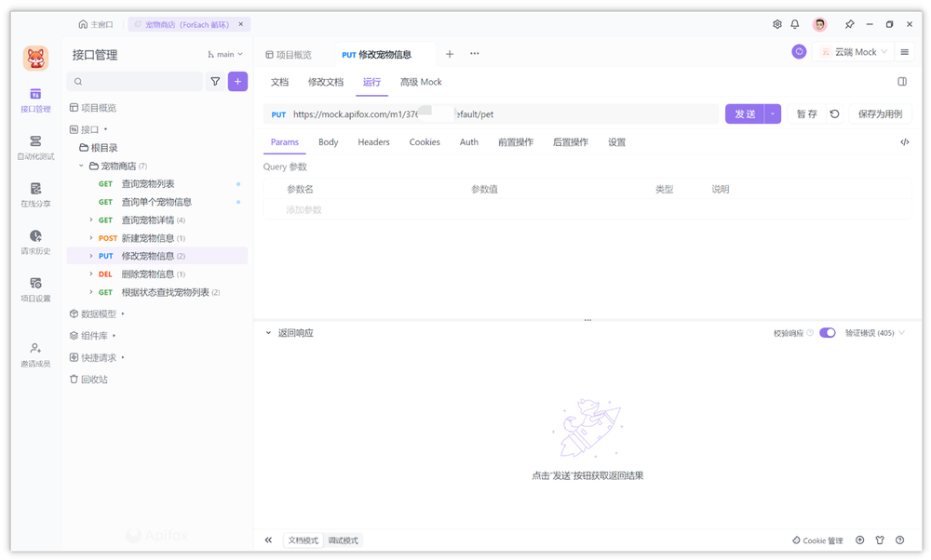Open the 高级 Mock tab
931x560 pixels.
(x=421, y=82)
